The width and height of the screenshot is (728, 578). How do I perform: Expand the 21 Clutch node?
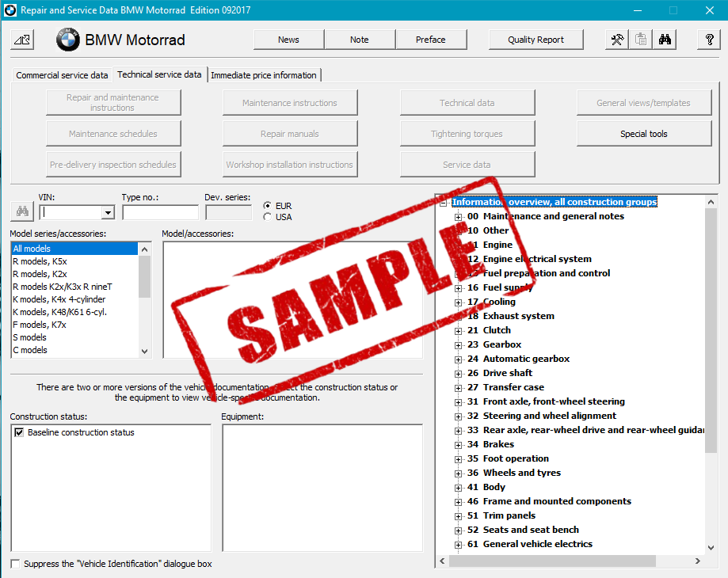click(x=458, y=331)
